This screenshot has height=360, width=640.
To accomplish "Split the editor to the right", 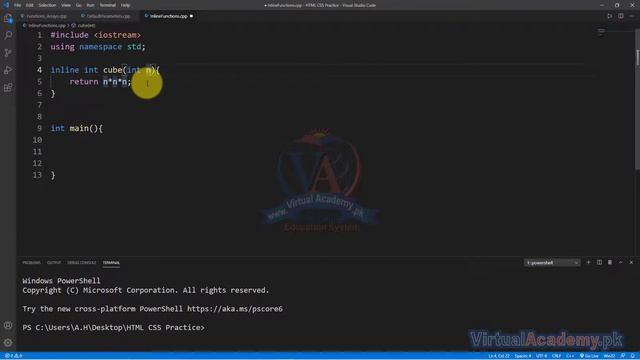I will [620, 16].
